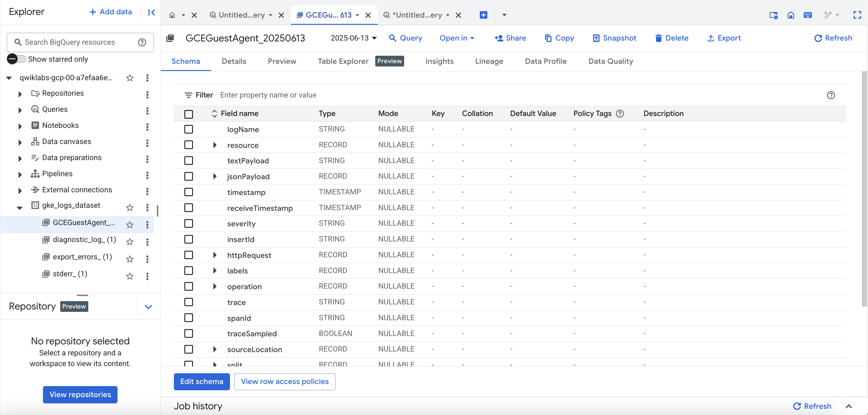Screen dimensions: 868x415
Task: Open more actions for qwiklabs project
Action: (147, 78)
